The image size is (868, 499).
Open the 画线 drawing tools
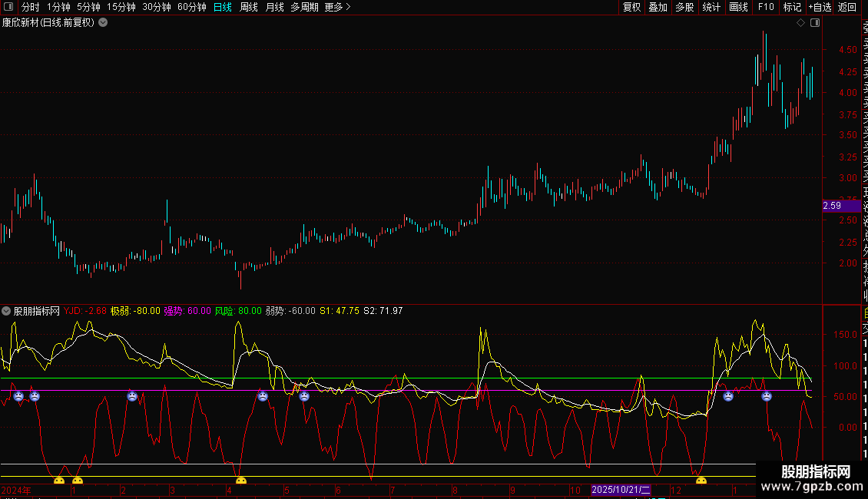(x=738, y=7)
